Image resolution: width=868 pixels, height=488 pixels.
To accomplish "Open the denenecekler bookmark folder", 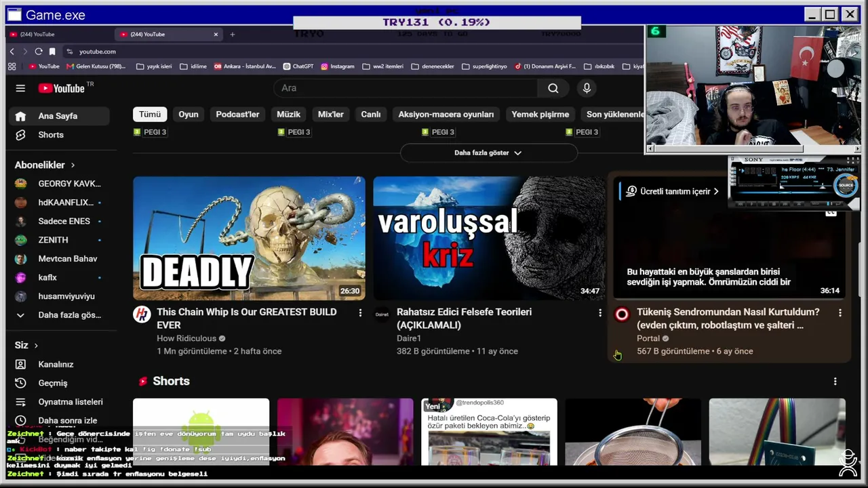I will pyautogui.click(x=432, y=66).
